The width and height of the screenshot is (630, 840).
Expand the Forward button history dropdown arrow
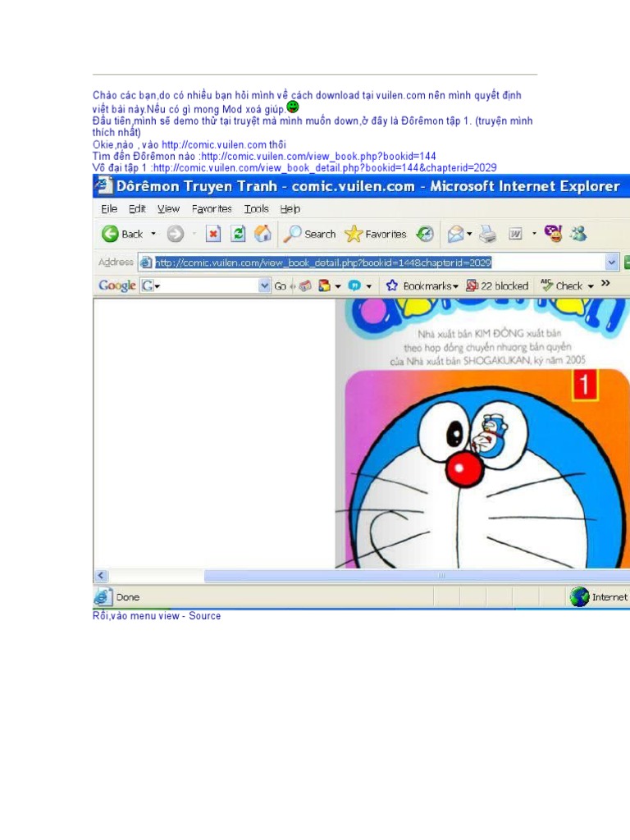(194, 234)
